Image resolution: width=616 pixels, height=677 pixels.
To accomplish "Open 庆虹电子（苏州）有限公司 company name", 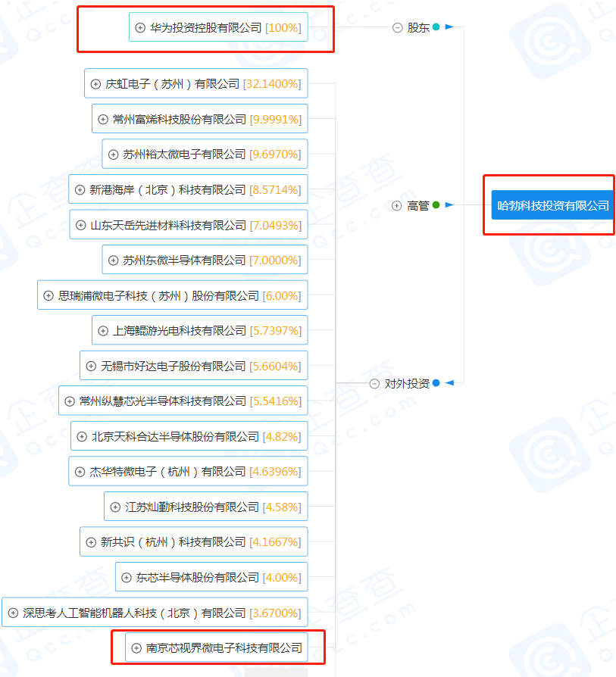I will point(172,84).
